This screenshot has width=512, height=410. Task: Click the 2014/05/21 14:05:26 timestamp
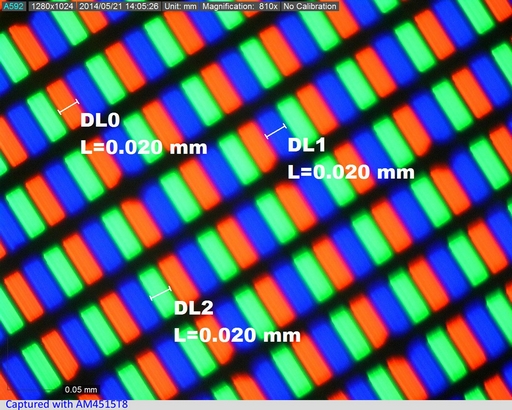[119, 6]
